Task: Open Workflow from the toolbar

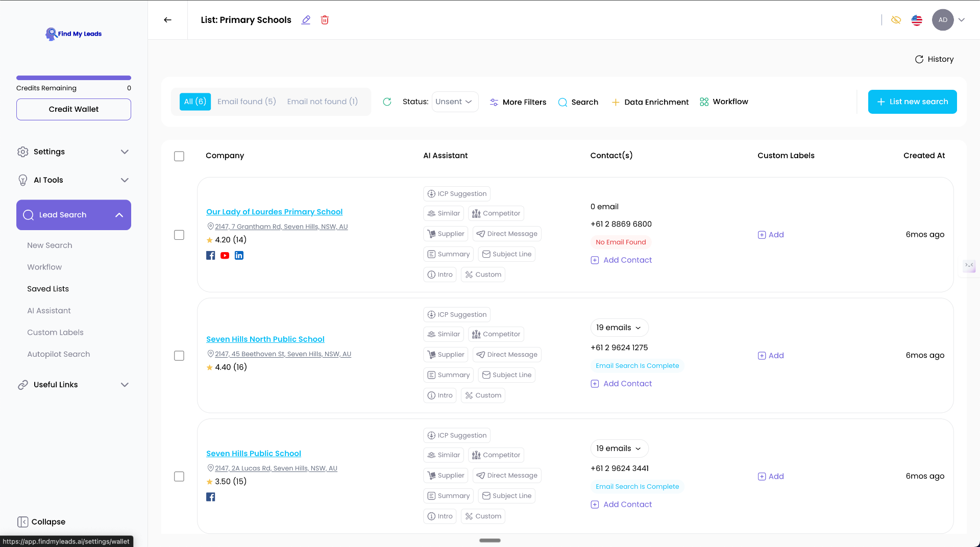Action: [724, 102]
